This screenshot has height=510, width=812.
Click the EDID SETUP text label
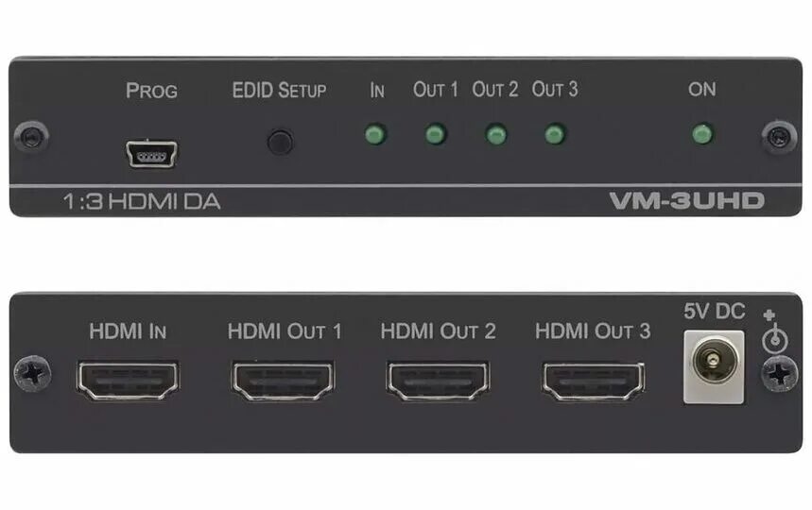click(279, 91)
